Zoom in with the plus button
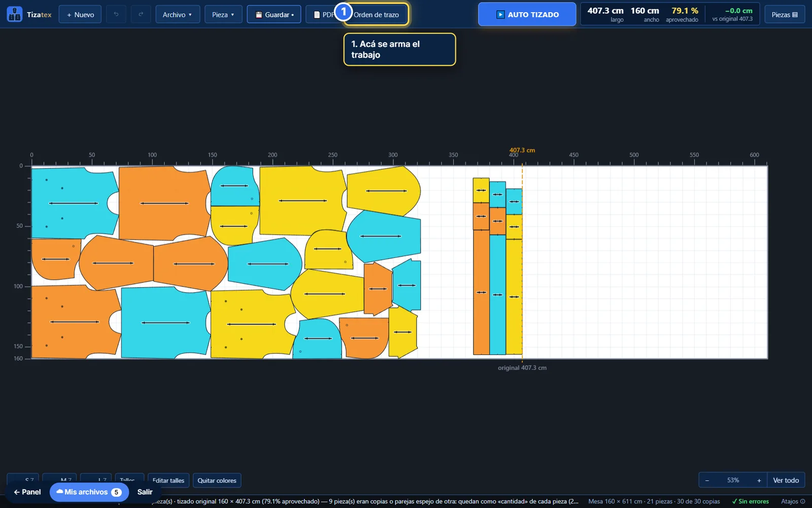Image resolution: width=812 pixels, height=508 pixels. point(759,480)
